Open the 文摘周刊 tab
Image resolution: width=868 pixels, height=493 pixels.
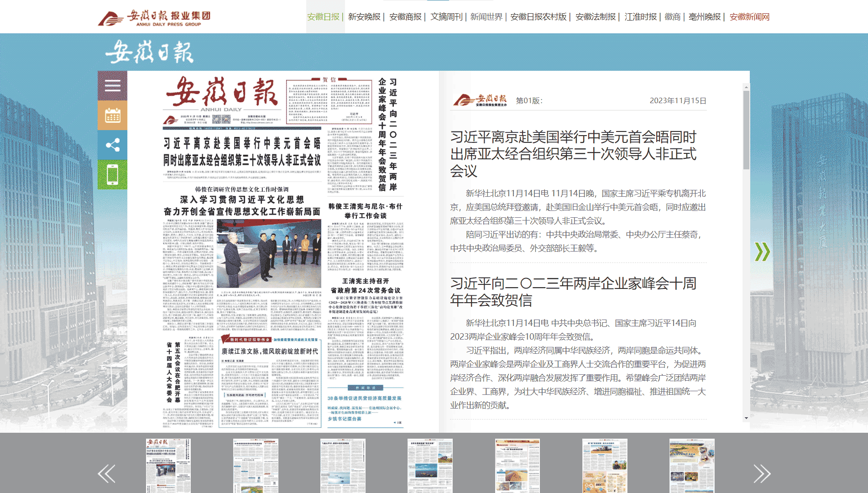tap(446, 17)
